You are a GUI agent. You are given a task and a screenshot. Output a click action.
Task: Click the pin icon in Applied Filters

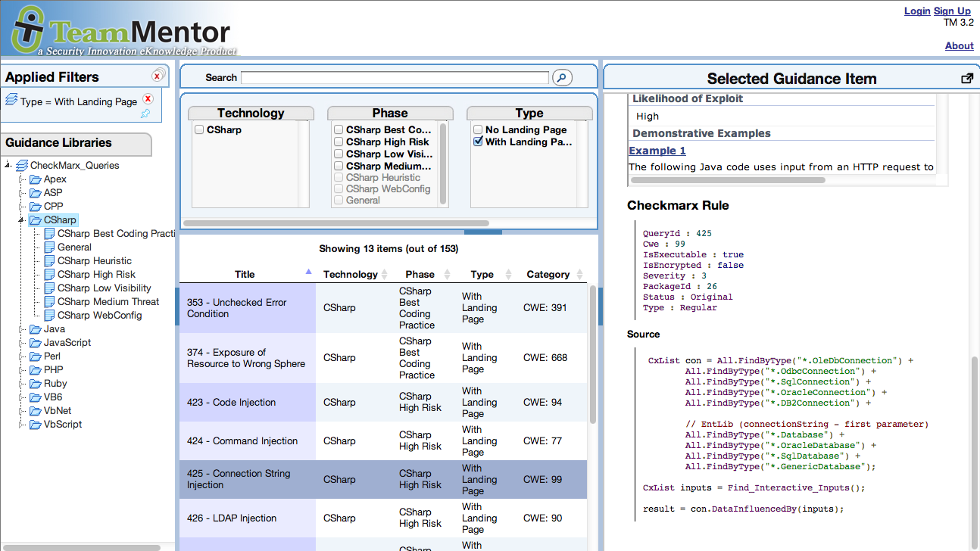(145, 114)
